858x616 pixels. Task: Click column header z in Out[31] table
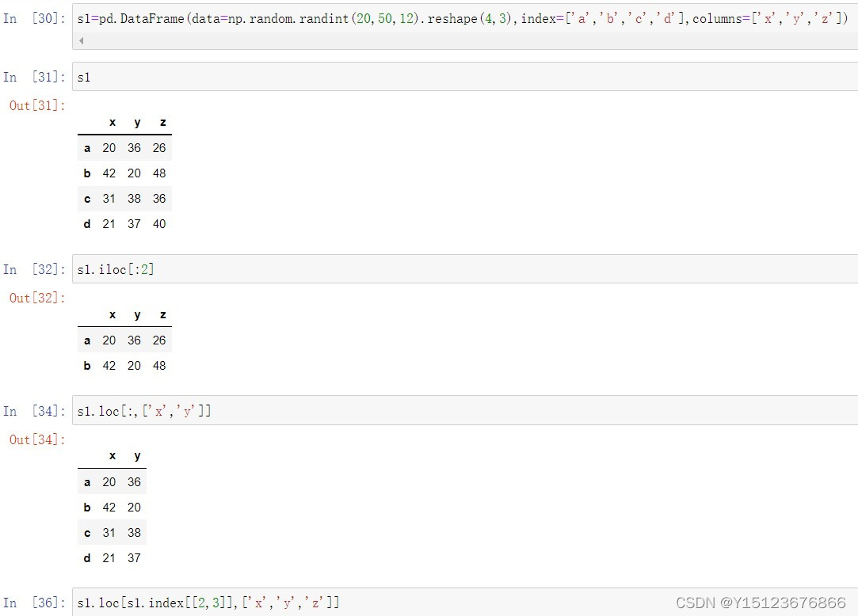(x=162, y=123)
